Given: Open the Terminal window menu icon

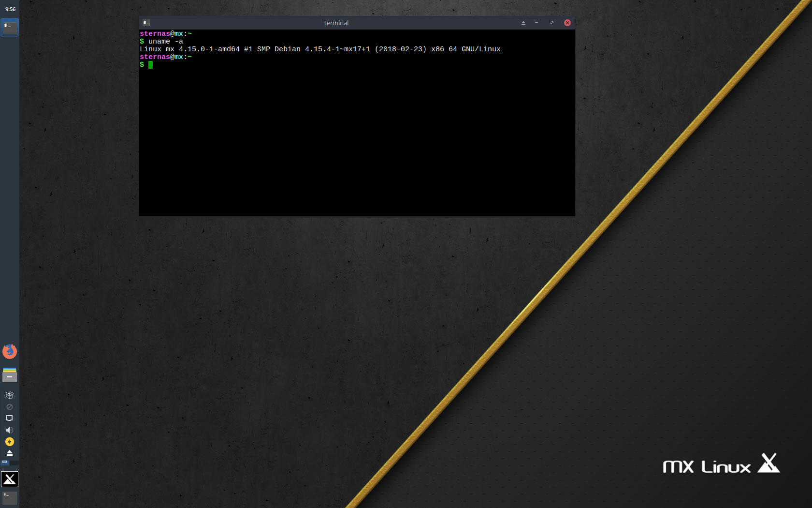Looking at the screenshot, I should 146,23.
